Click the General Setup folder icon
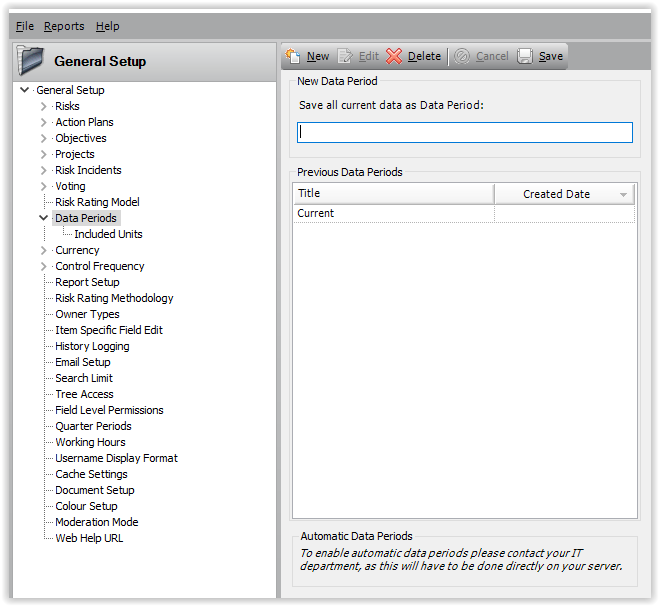The width and height of the screenshot is (659, 606). [30, 61]
